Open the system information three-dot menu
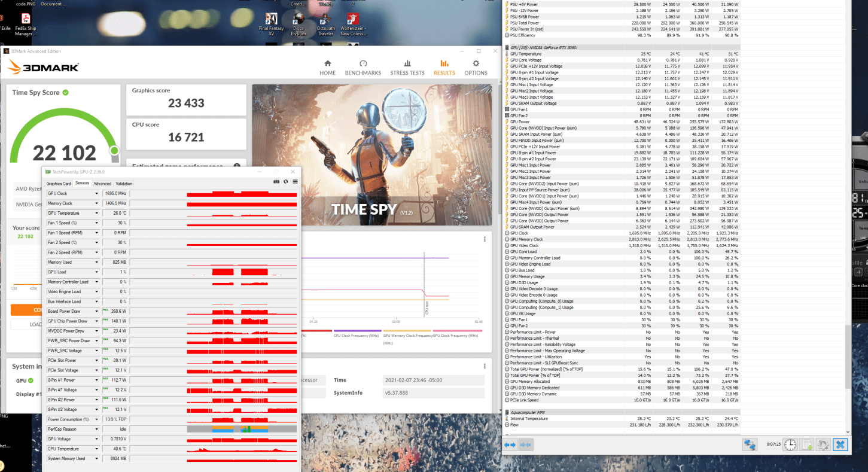 [x=485, y=366]
